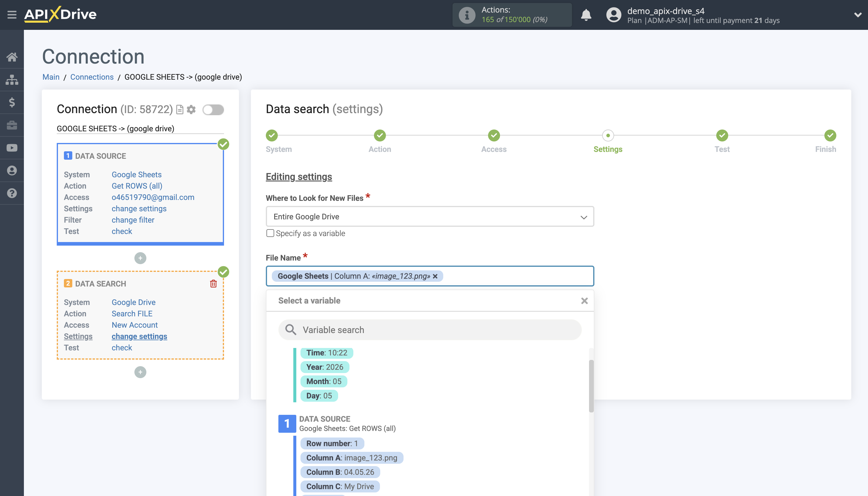
Task: Remove the Column A tag from File Name
Action: point(435,276)
